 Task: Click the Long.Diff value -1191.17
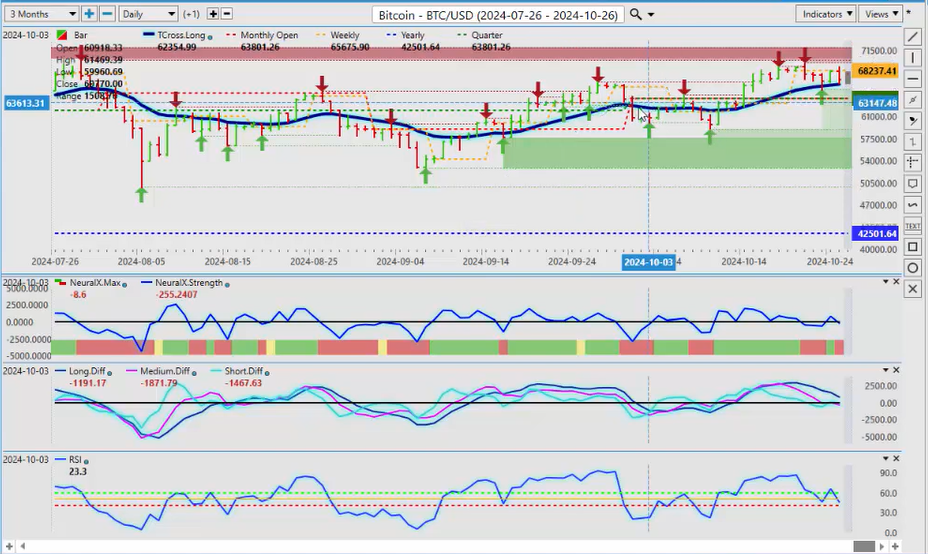88,383
